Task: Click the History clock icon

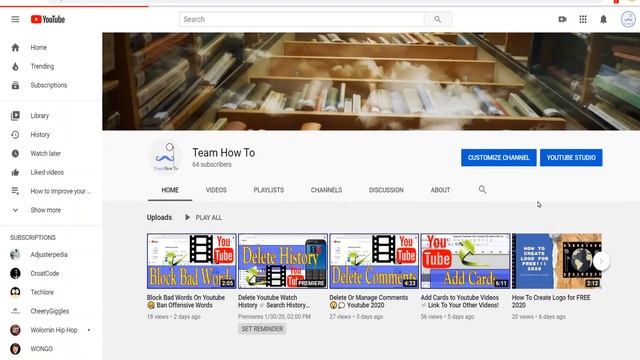Action: tap(15, 135)
